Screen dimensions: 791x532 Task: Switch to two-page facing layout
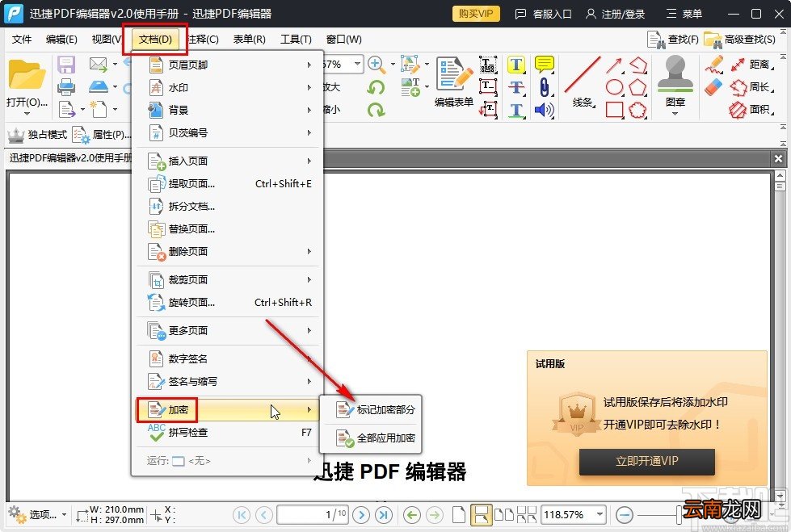tap(504, 514)
